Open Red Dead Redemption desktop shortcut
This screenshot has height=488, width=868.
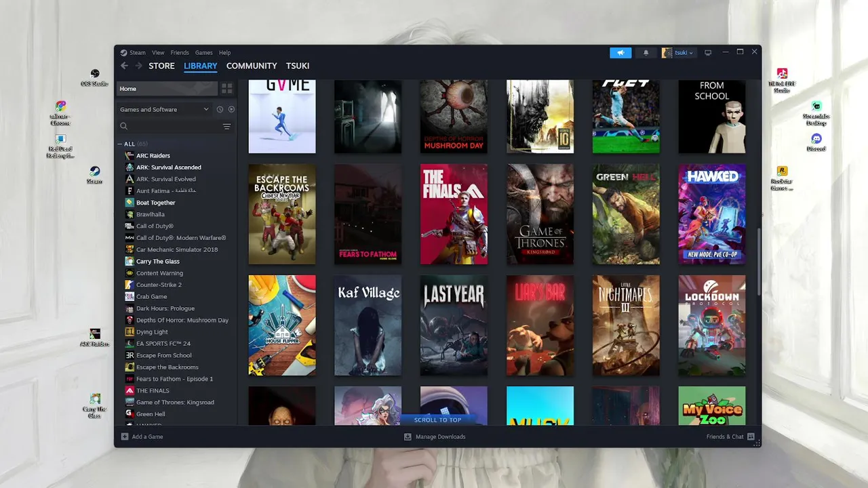60,146
